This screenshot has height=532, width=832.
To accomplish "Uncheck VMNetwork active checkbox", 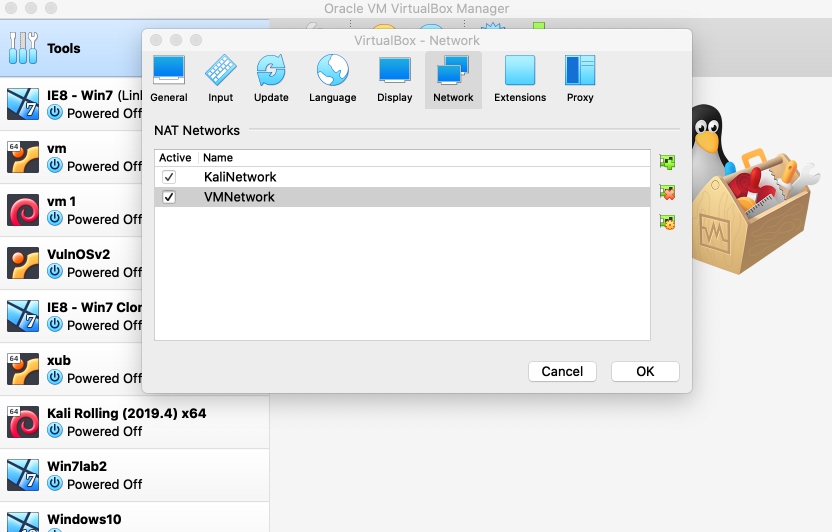I will (169, 197).
